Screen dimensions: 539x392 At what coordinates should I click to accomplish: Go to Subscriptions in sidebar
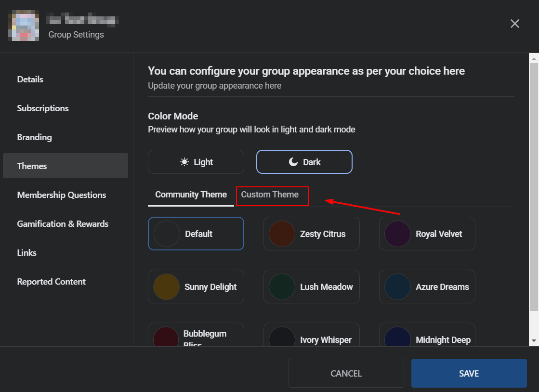pos(43,108)
